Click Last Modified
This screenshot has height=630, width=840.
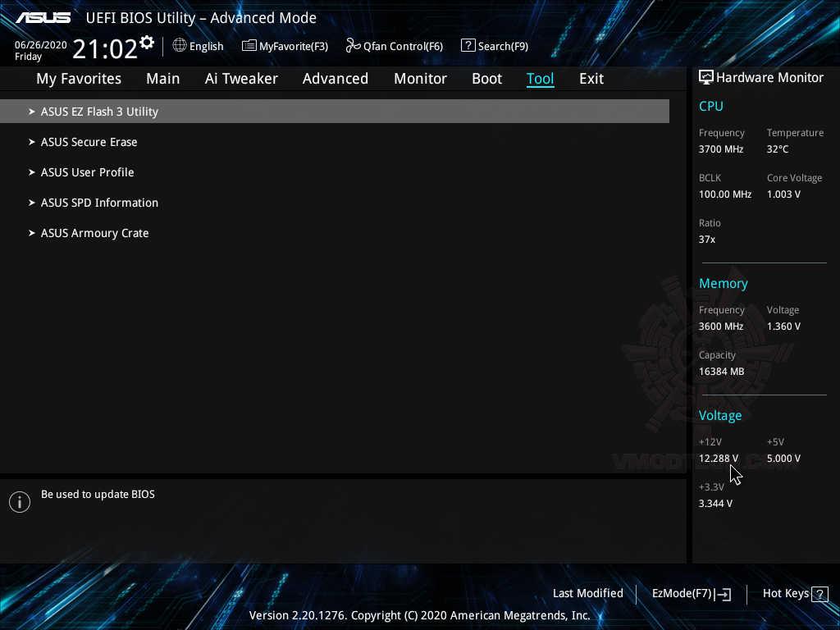(x=587, y=594)
